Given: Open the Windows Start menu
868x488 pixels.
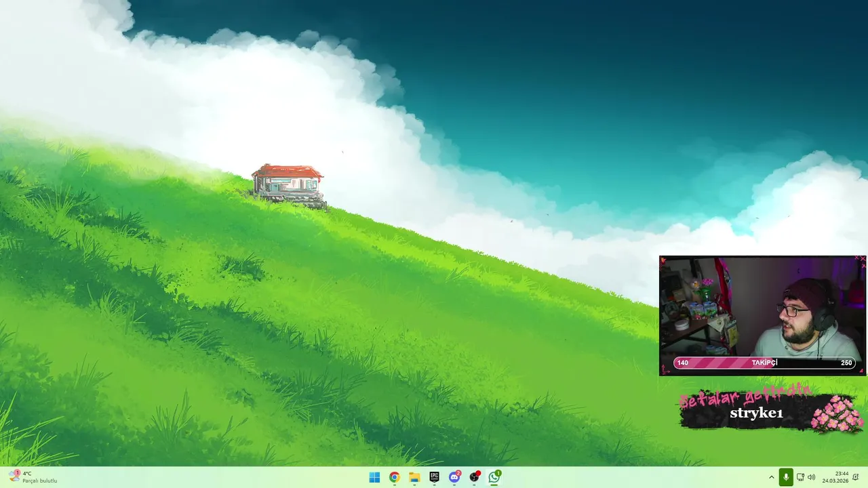Looking at the screenshot, I should tap(374, 477).
